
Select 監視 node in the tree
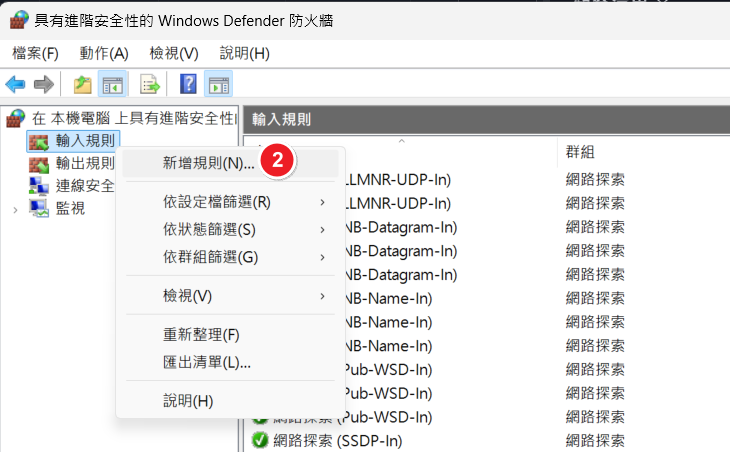[70, 208]
